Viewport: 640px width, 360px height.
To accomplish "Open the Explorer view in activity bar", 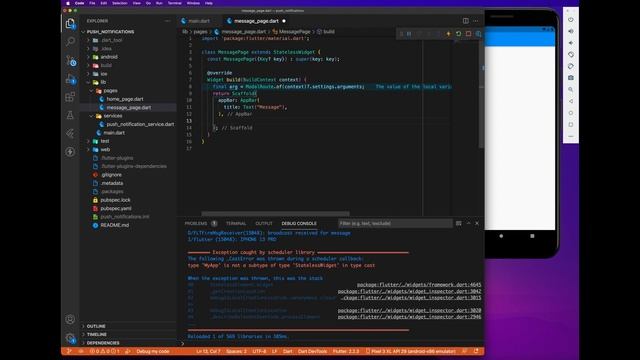I will click(x=70, y=24).
